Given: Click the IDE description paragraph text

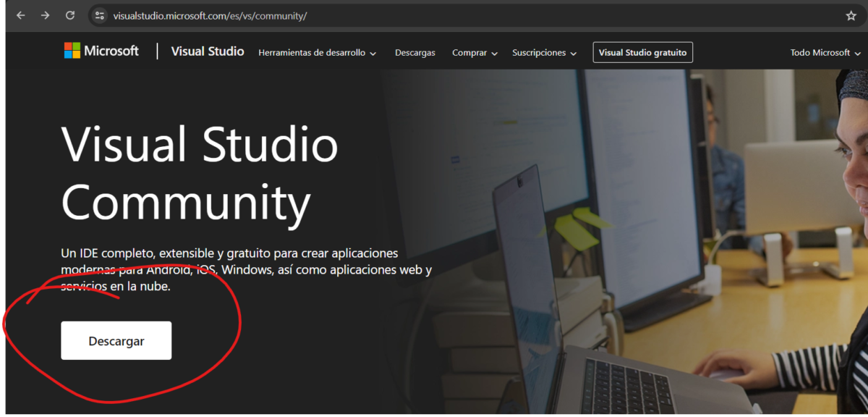Looking at the screenshot, I should tap(246, 270).
